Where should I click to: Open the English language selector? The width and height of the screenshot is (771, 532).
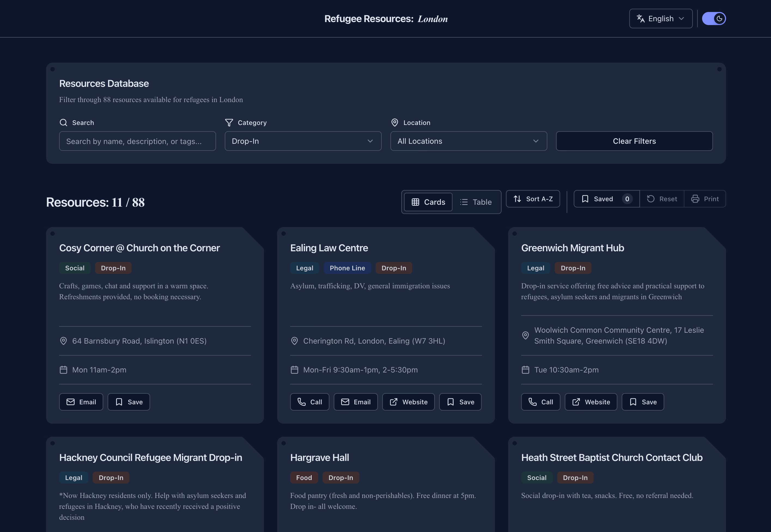(x=660, y=19)
